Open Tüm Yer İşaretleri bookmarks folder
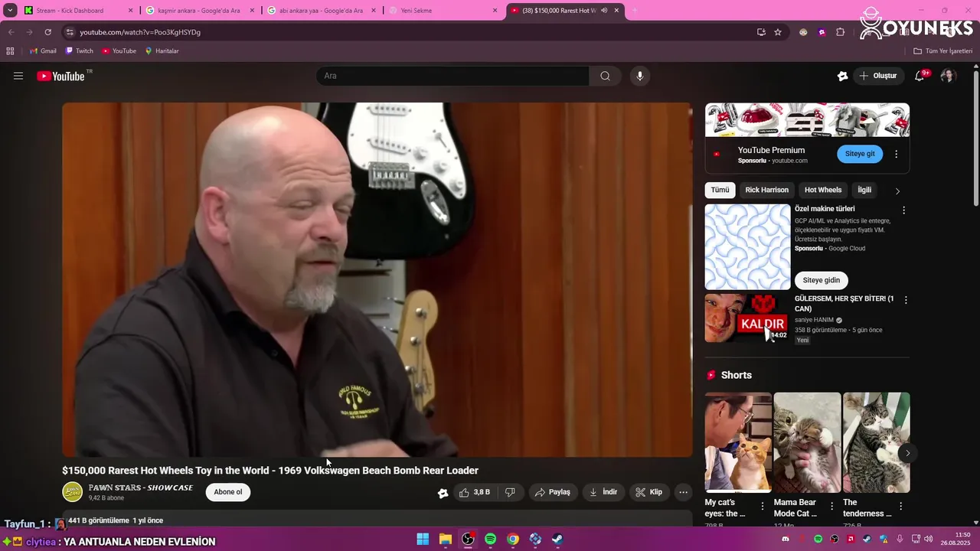The height and width of the screenshot is (551, 980). point(942,51)
